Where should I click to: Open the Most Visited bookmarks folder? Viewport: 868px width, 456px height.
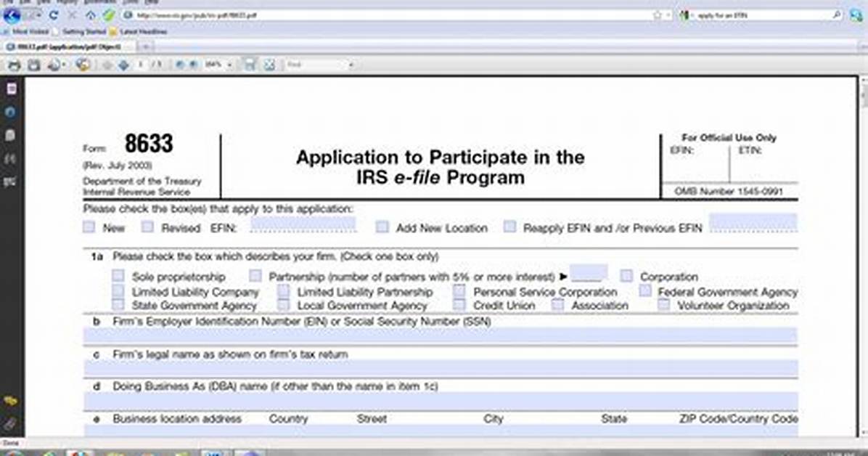(27, 31)
